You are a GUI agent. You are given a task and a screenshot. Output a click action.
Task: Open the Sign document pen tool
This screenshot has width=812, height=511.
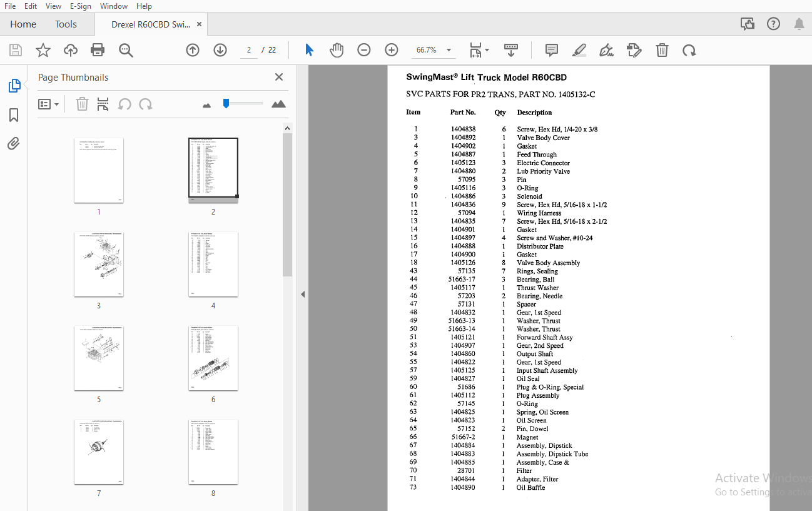point(606,50)
